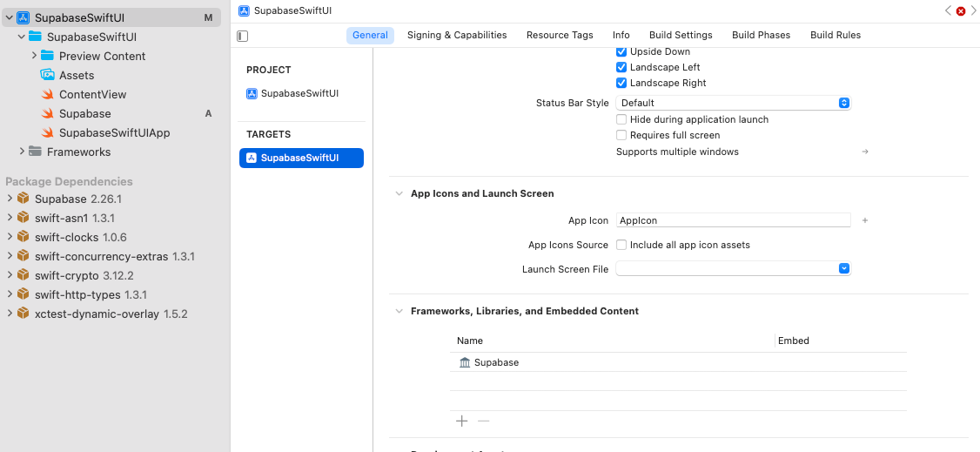The width and height of the screenshot is (980, 452).
Task: Click the plus icon beside App Icon
Action: (865, 221)
